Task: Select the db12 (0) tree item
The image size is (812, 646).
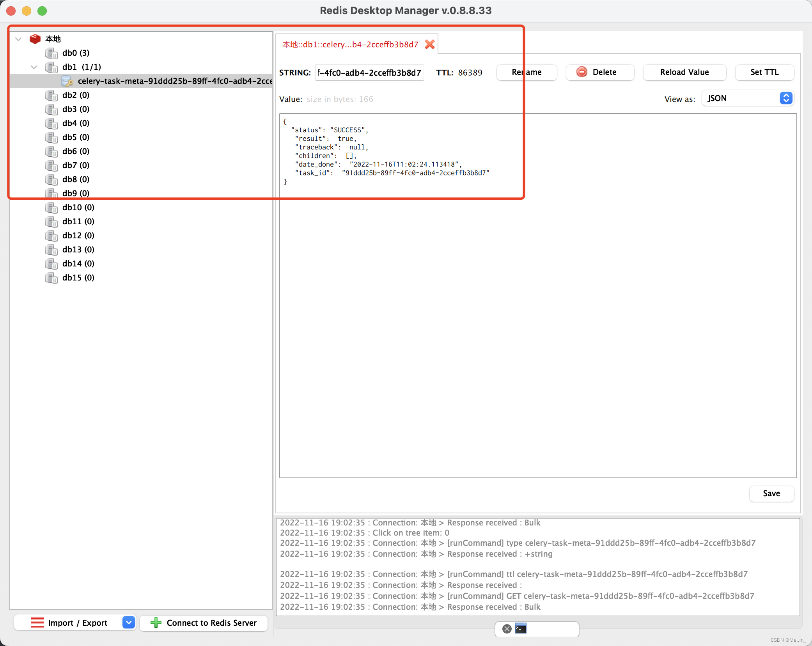Action: [x=78, y=236]
